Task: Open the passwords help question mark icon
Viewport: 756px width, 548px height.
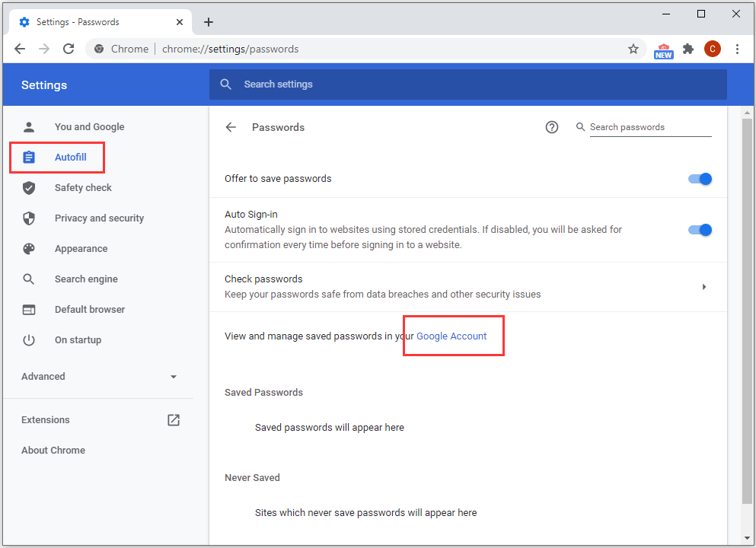Action: (x=551, y=127)
